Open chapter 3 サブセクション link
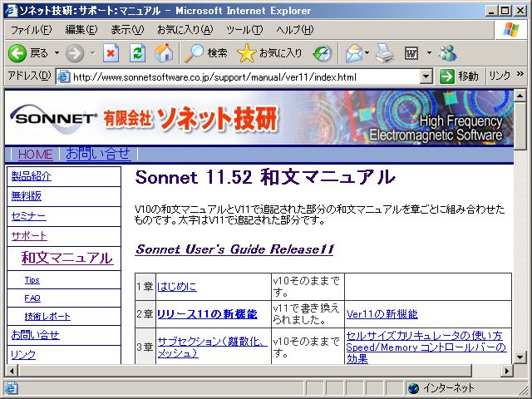The height and width of the screenshot is (399, 532). (x=213, y=347)
